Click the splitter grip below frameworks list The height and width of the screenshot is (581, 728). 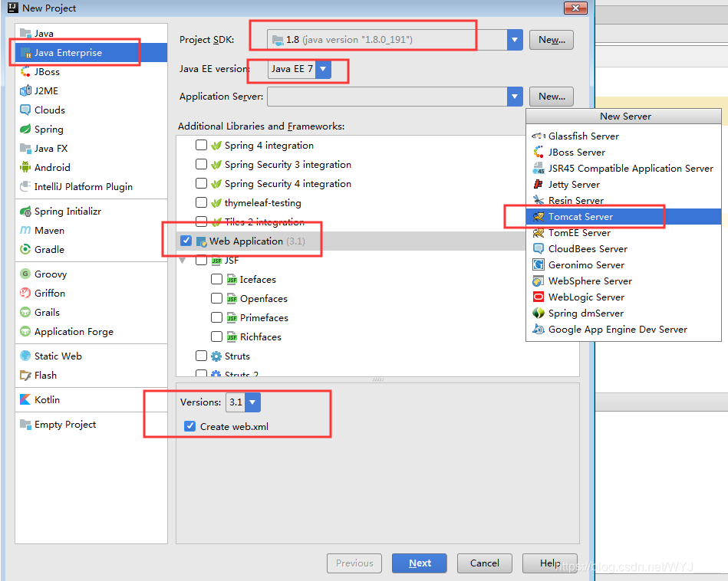[x=378, y=379]
